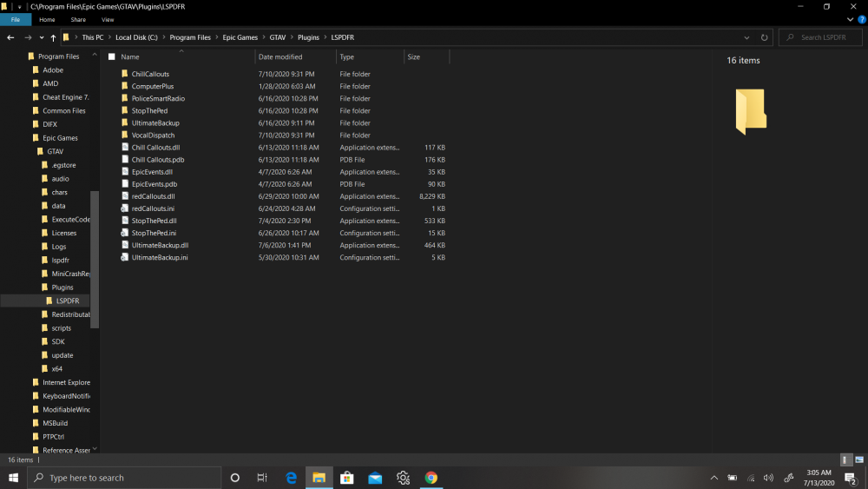This screenshot has height=489, width=868.
Task: Expand breadcrumb chevron after Plugins
Action: pyautogui.click(x=325, y=37)
